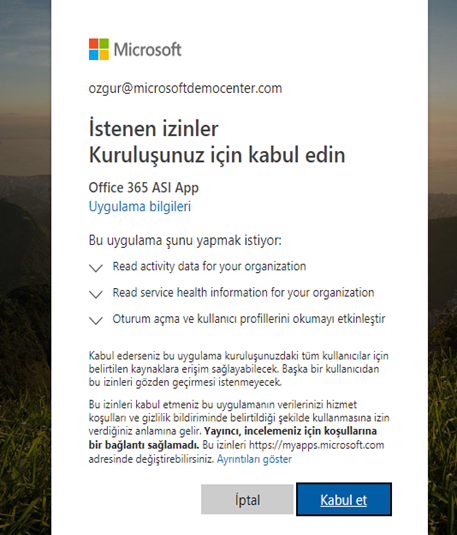Show details via Ayrıntıları göster
Viewport: 457px width, 535px height.
[254, 459]
